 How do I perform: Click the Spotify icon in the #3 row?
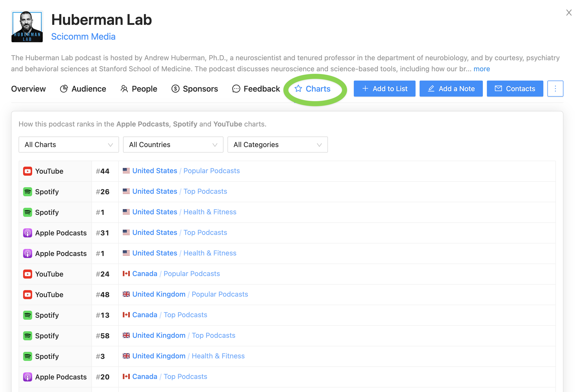pyautogui.click(x=28, y=356)
